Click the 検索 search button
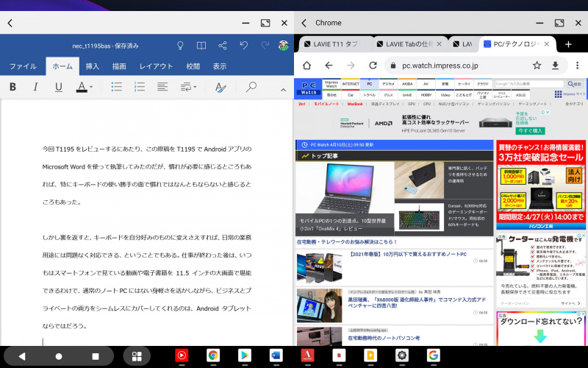 pos(575,84)
